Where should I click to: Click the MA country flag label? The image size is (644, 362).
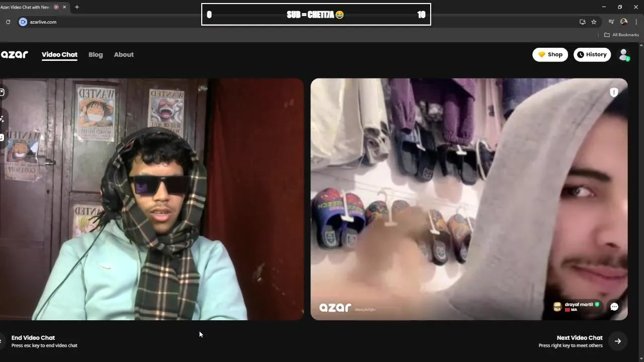coord(571,310)
